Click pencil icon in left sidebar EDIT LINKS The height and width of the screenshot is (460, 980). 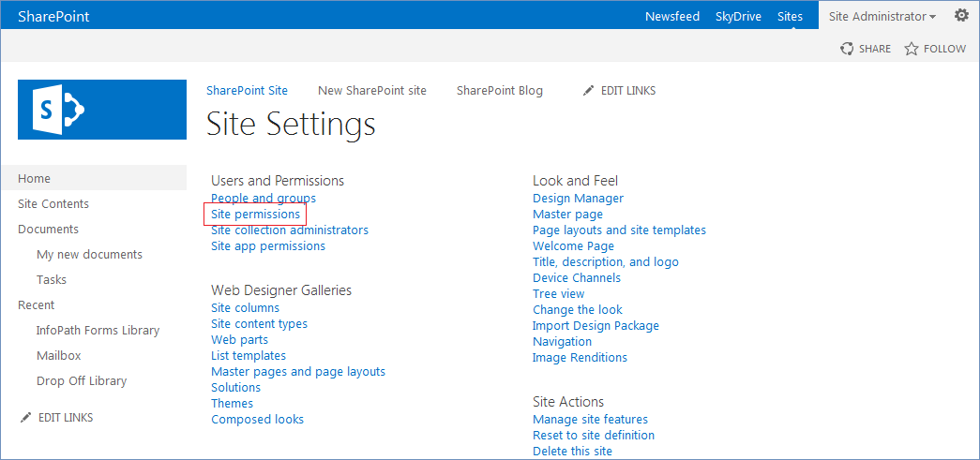tap(25, 418)
